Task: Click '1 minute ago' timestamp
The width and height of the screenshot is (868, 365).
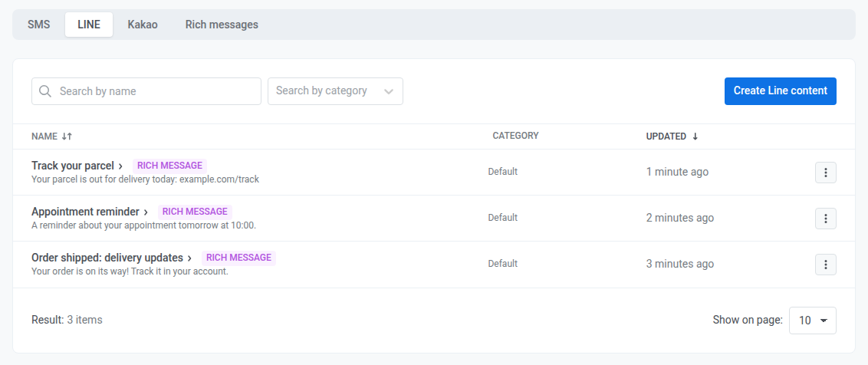Action: coord(677,172)
